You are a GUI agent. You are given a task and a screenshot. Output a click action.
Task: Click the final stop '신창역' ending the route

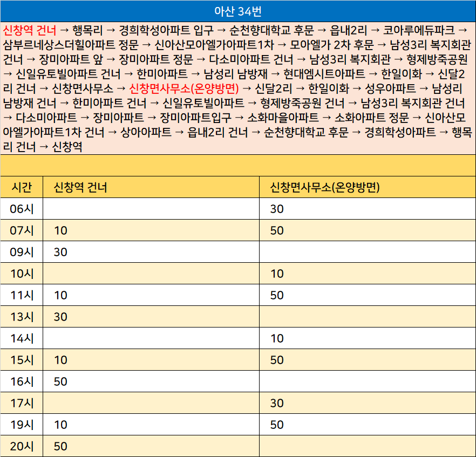[67, 147]
